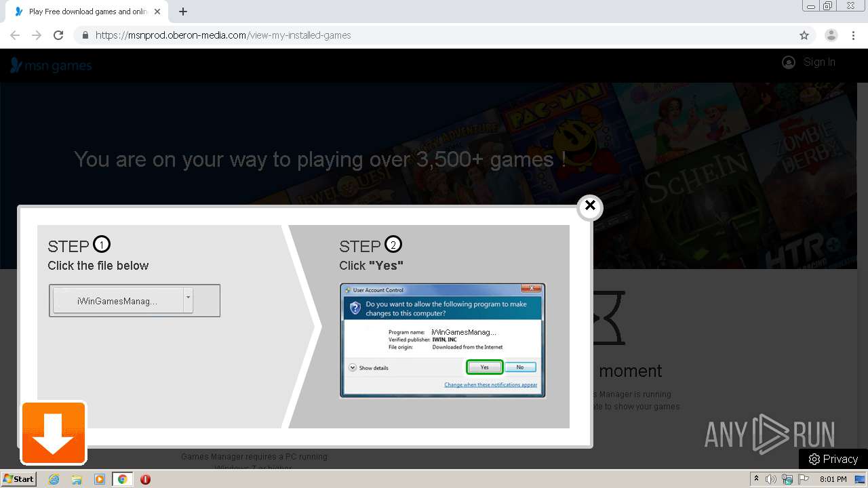This screenshot has height=488, width=868.
Task: Click the address bar URL field
Action: [434, 35]
